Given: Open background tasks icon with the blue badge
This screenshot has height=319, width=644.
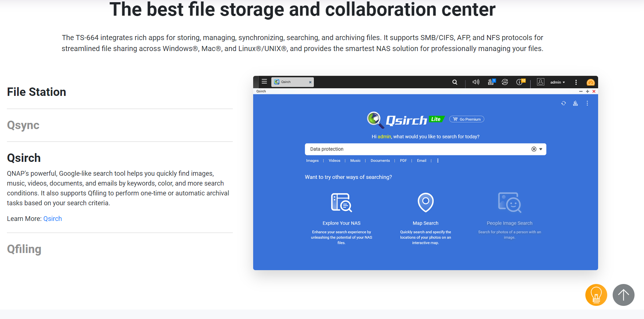Looking at the screenshot, I should pyautogui.click(x=491, y=82).
